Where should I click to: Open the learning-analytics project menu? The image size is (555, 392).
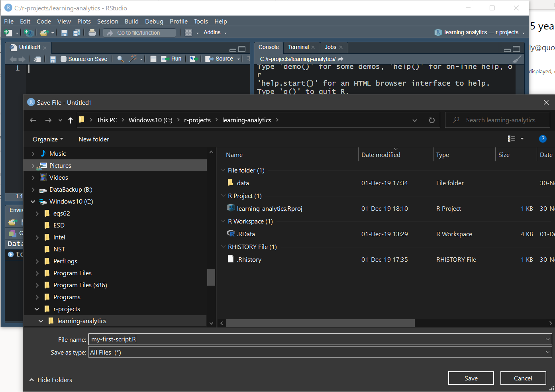tap(480, 33)
